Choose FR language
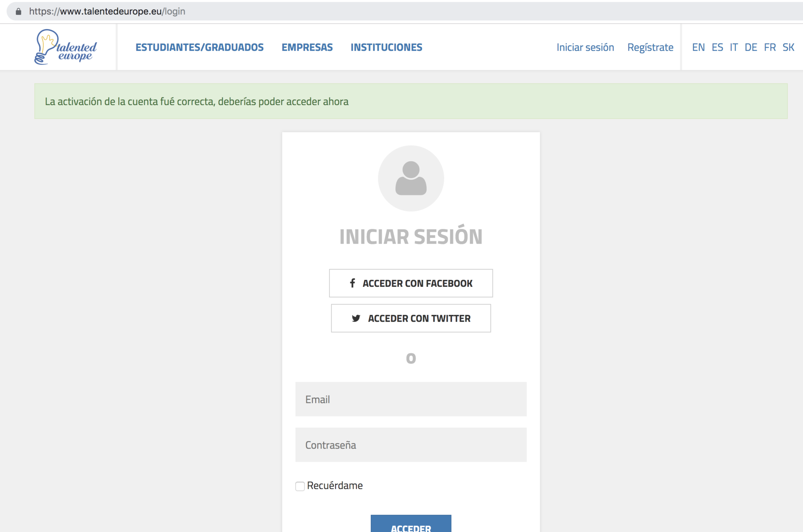This screenshot has width=803, height=532. tap(770, 47)
